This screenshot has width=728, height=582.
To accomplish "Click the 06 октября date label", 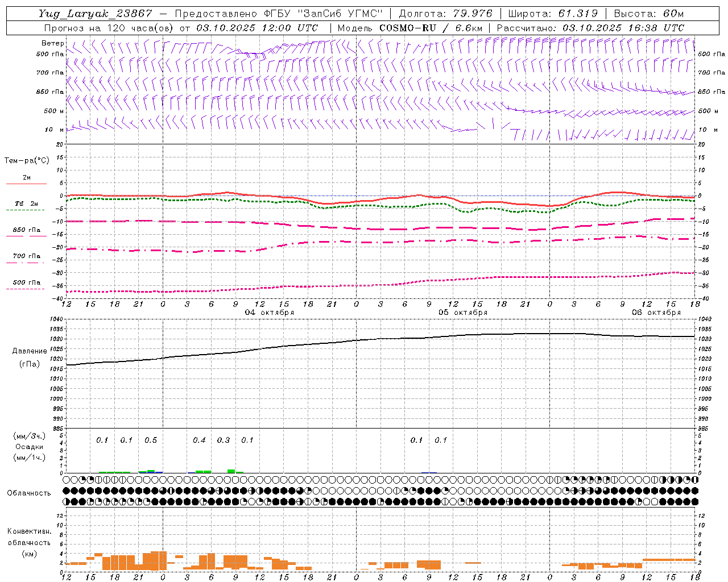I will click(656, 313).
